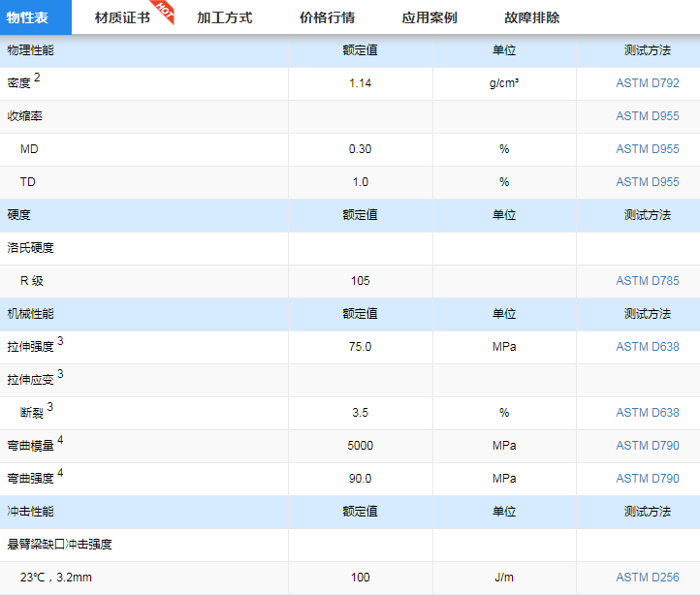Switch to the 故障排除 tab

[532, 17]
